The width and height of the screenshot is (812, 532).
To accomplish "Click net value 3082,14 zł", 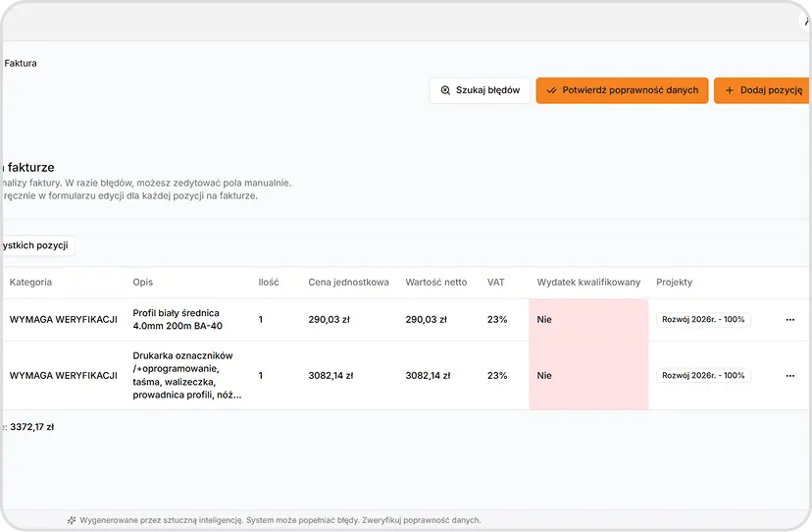I will [x=428, y=375].
